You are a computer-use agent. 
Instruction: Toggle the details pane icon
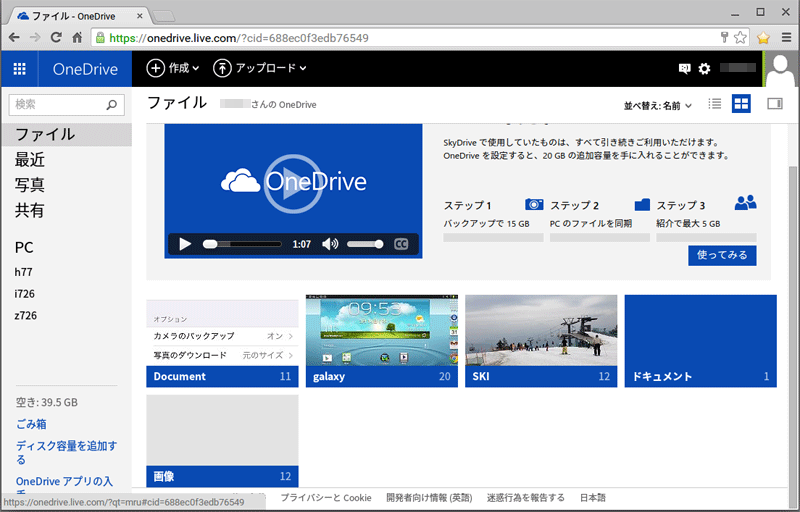click(774, 104)
